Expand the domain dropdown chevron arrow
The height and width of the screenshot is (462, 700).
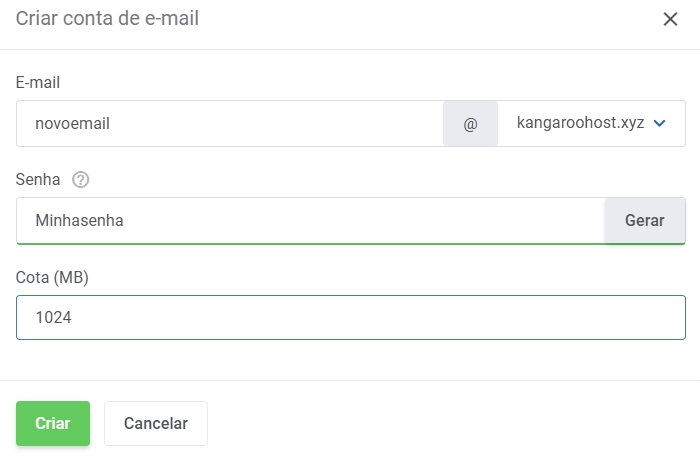(x=660, y=124)
